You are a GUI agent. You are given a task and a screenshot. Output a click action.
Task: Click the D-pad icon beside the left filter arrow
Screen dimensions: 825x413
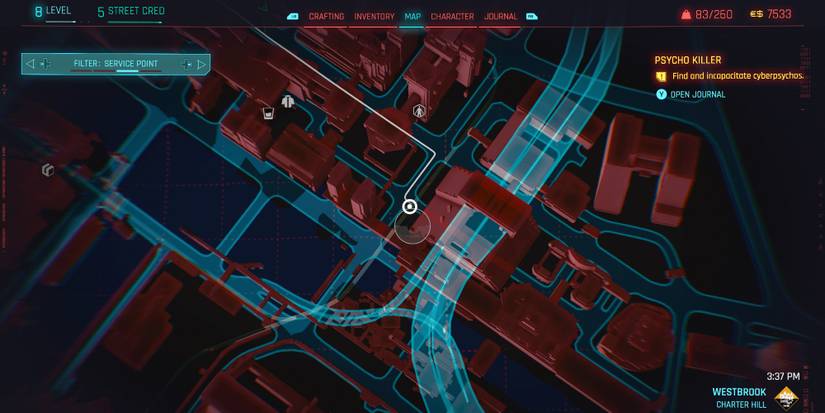[46, 64]
